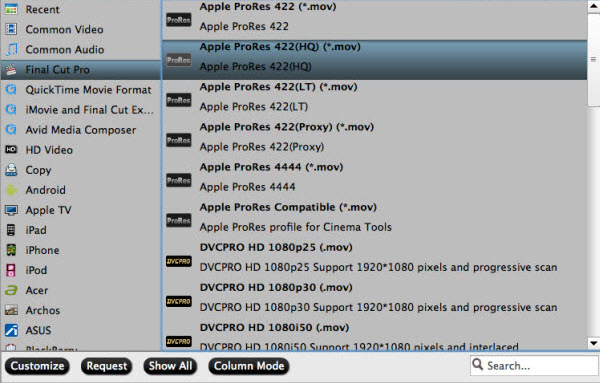Click the iPad device icon
Screen dimensions: 600x383
point(11,230)
